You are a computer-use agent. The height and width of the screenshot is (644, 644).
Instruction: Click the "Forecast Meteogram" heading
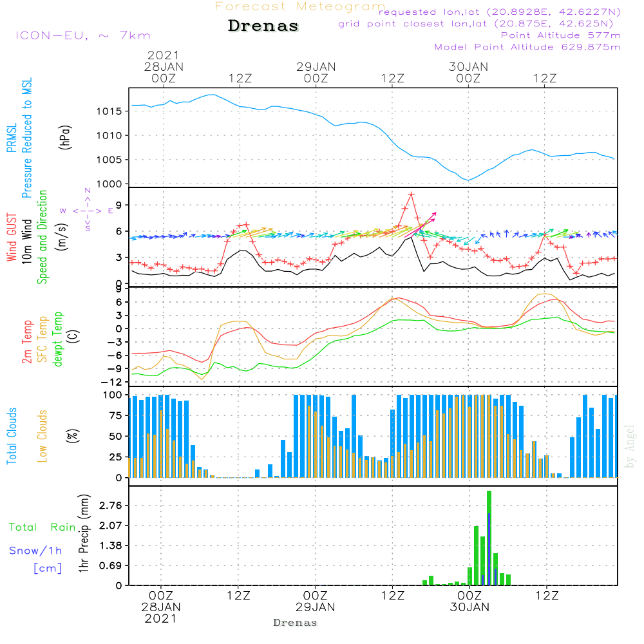[300, 6]
